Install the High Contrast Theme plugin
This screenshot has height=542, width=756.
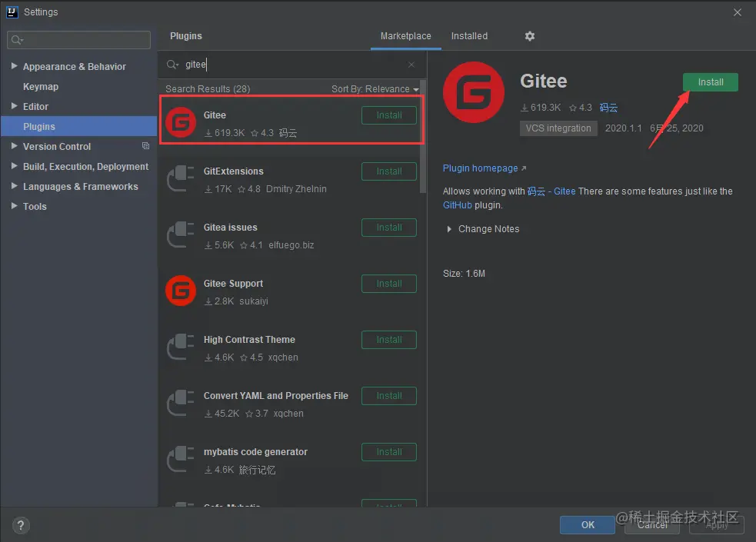pyautogui.click(x=389, y=340)
